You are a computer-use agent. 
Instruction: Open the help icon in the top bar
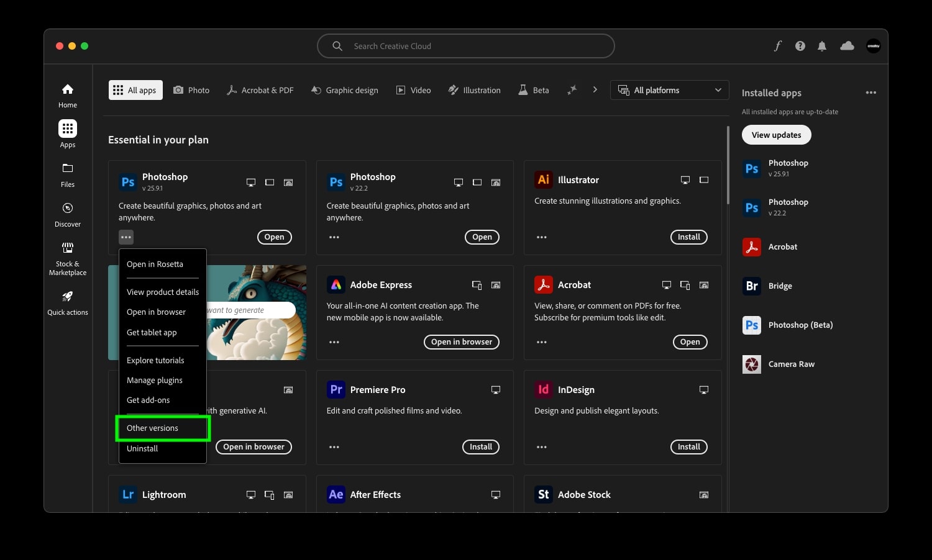(x=800, y=45)
